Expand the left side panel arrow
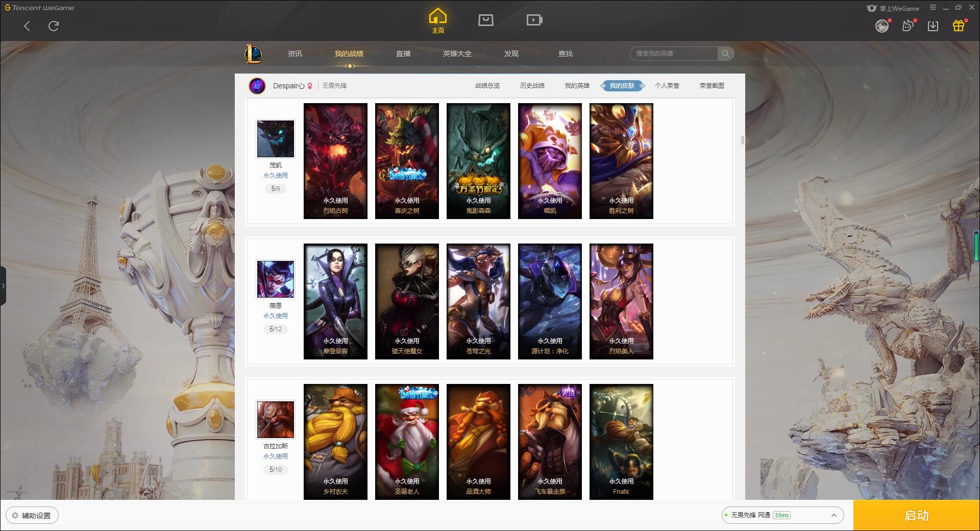The width and height of the screenshot is (980, 531). (x=3, y=286)
